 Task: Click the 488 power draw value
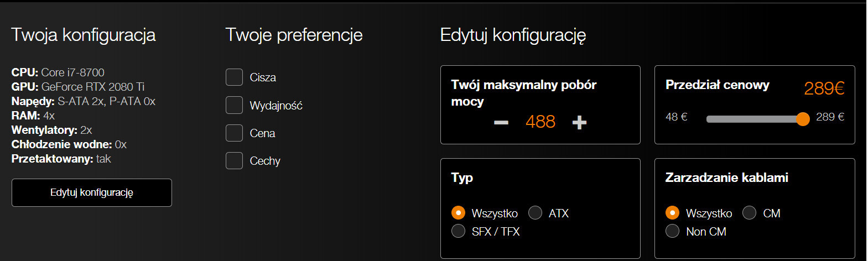(540, 122)
